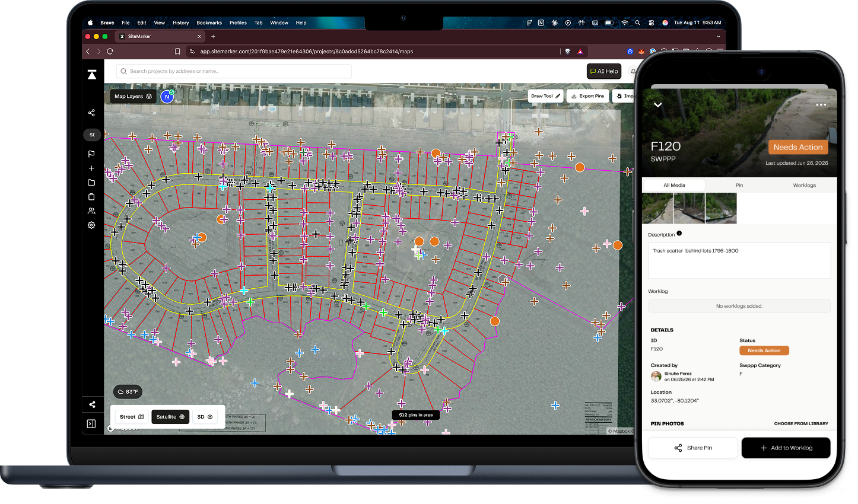Click the '512 pins in area' label

416,415
